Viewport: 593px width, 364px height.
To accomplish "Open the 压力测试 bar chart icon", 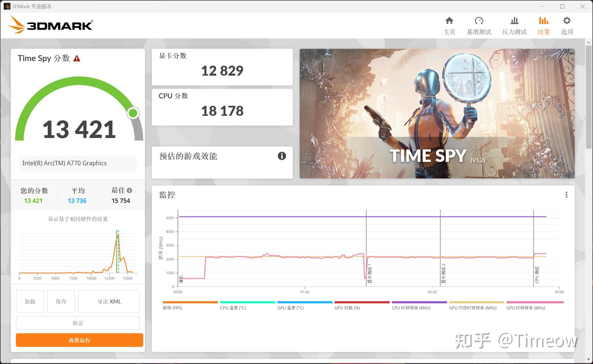I will [x=514, y=25].
